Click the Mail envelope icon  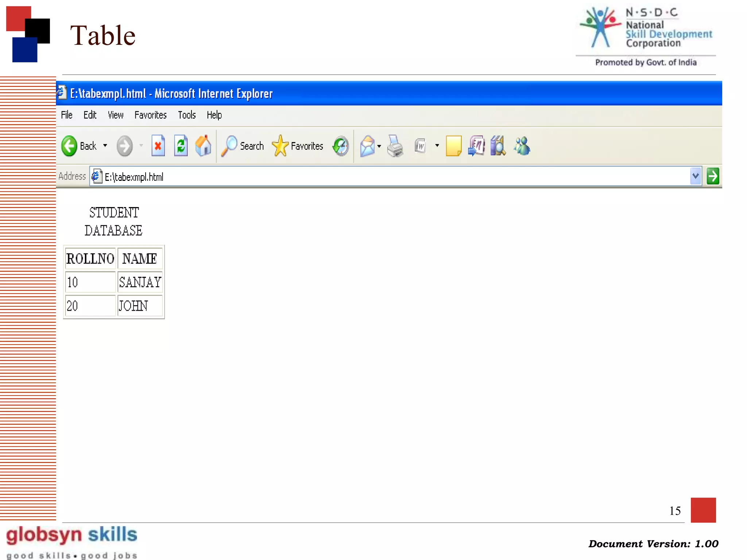pos(367,146)
